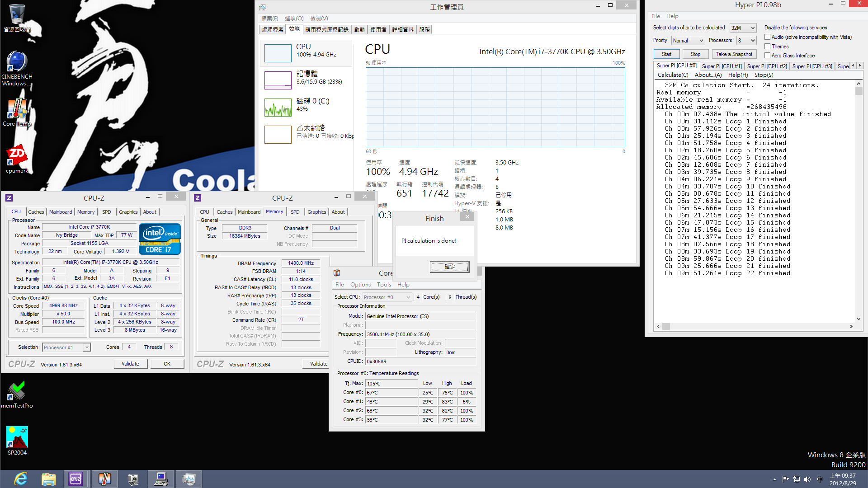Open the Processes tab in Task Manager

click(x=273, y=29)
